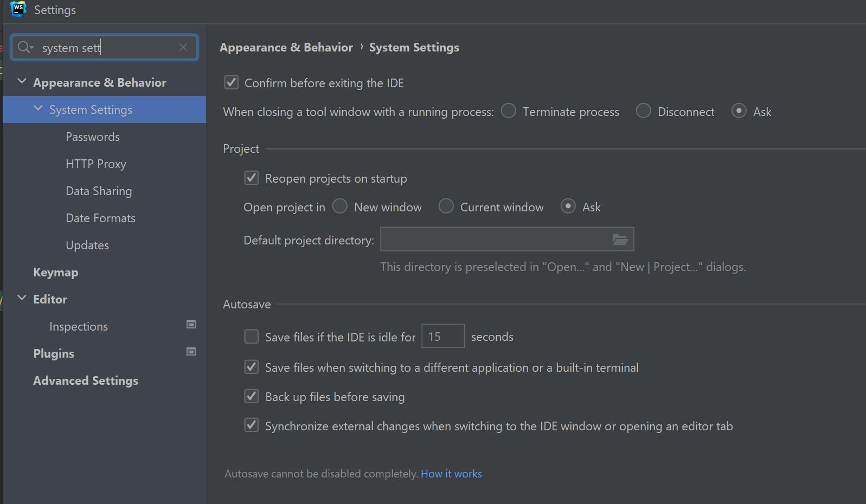Select Terminate process radio button
Image resolution: width=866 pixels, height=504 pixels.
(x=509, y=111)
